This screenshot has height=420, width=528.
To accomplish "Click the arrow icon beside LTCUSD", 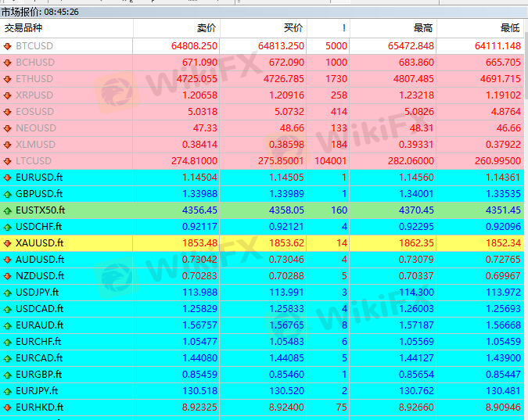I will click(8, 161).
